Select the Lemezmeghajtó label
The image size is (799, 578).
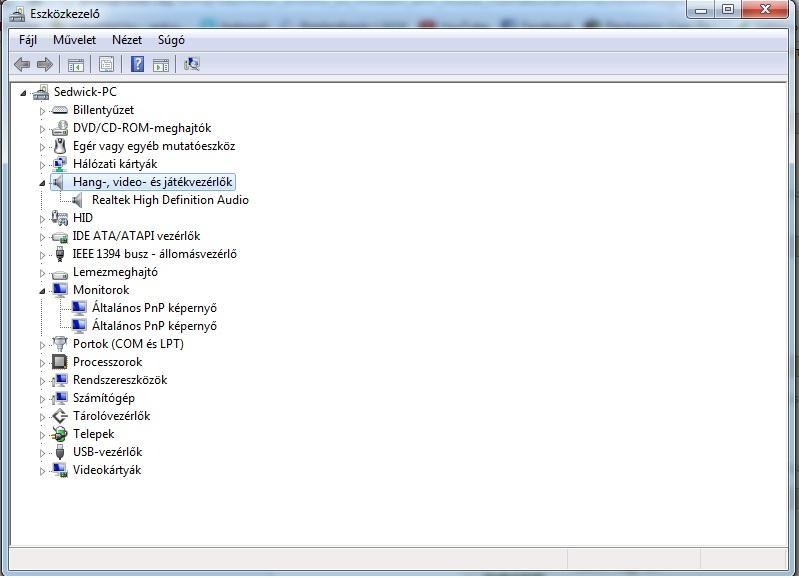tap(115, 272)
